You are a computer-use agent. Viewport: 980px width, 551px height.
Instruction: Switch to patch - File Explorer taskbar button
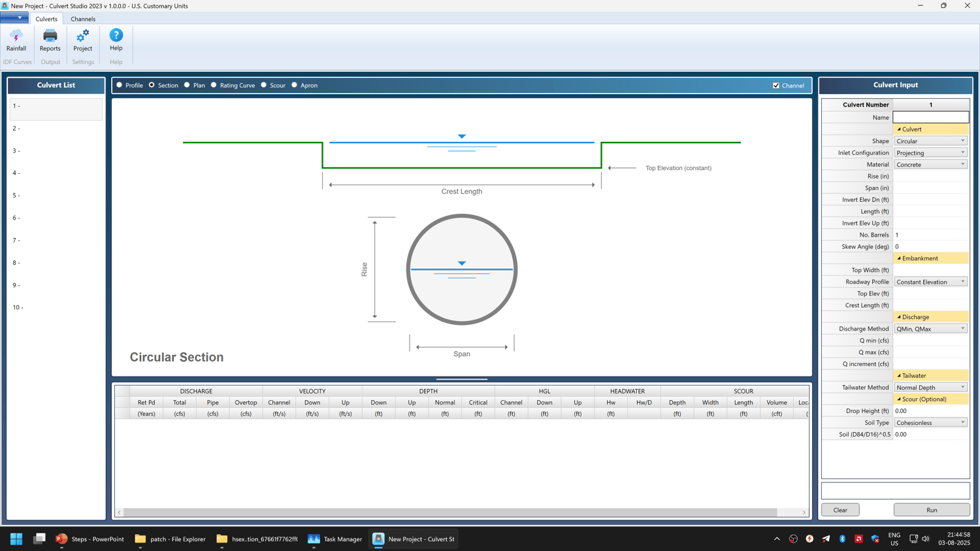[170, 539]
